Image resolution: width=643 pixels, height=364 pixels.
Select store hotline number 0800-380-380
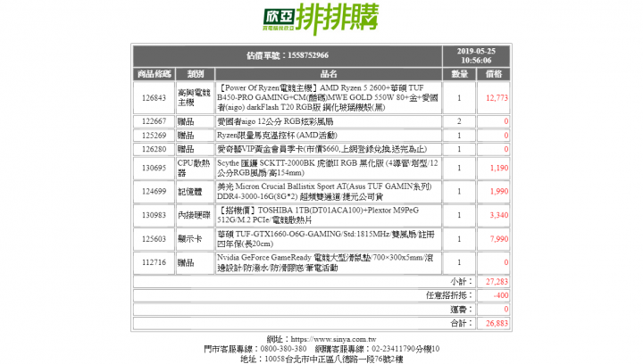(x=283, y=349)
